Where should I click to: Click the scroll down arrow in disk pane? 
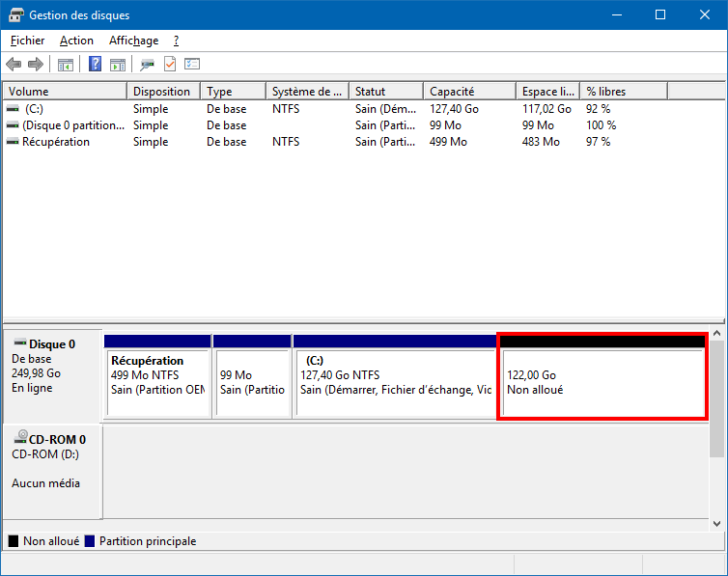(716, 523)
